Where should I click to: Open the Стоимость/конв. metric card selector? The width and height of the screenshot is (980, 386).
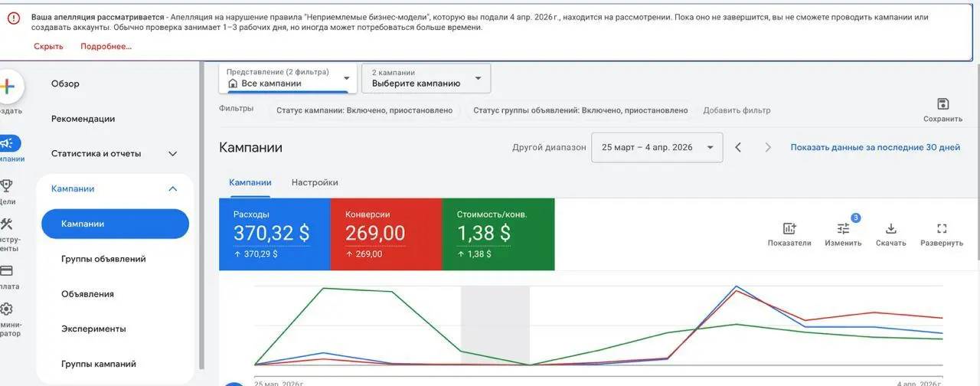(x=498, y=234)
